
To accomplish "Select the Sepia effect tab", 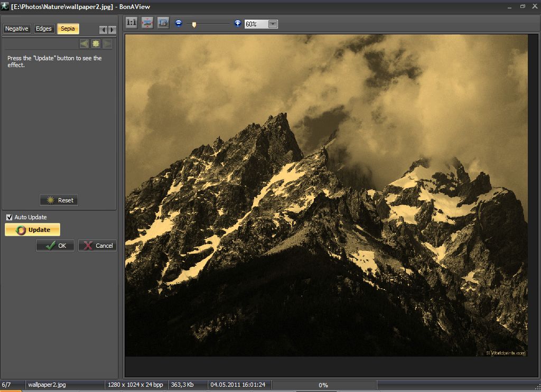I will tap(68, 29).
